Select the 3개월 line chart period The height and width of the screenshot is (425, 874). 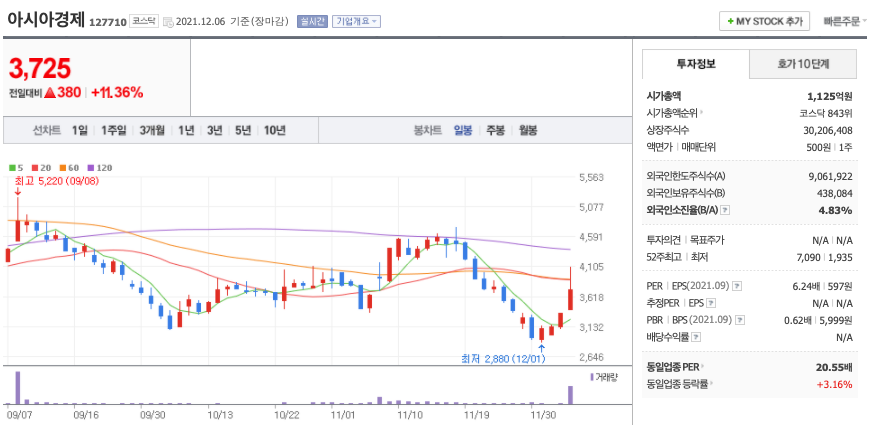(152, 131)
